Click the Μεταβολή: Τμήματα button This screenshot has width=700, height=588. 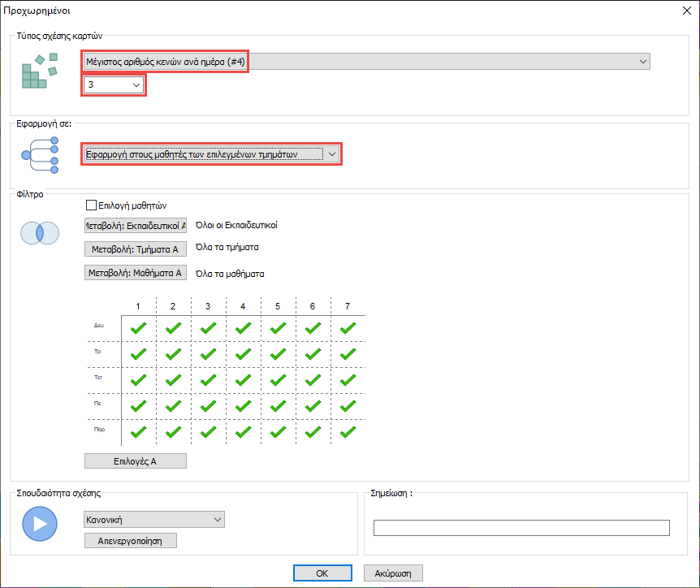point(136,249)
